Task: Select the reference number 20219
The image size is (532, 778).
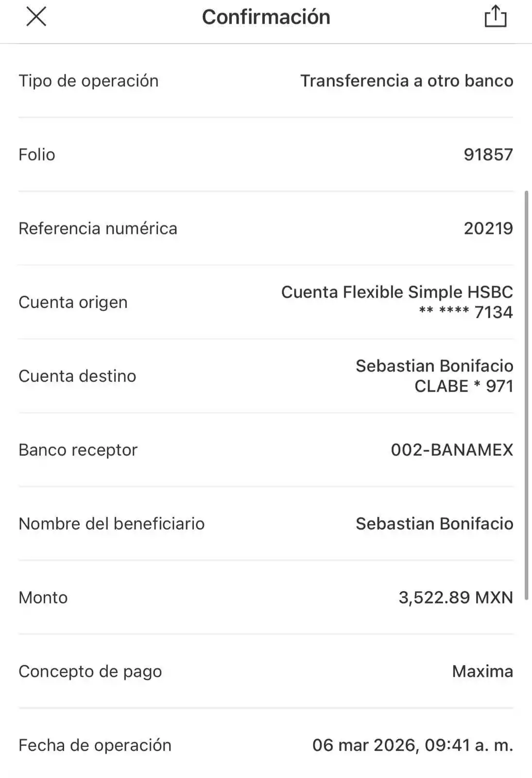Action: 488,229
